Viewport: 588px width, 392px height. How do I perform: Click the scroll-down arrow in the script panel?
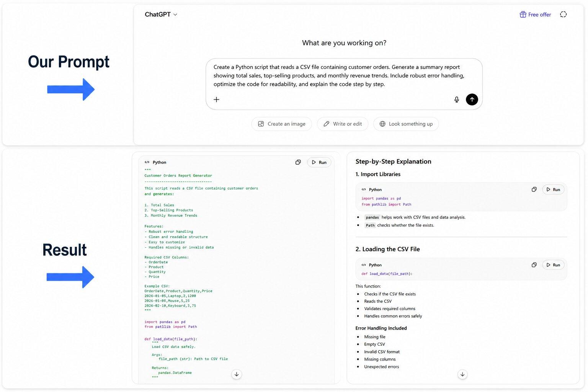237,374
